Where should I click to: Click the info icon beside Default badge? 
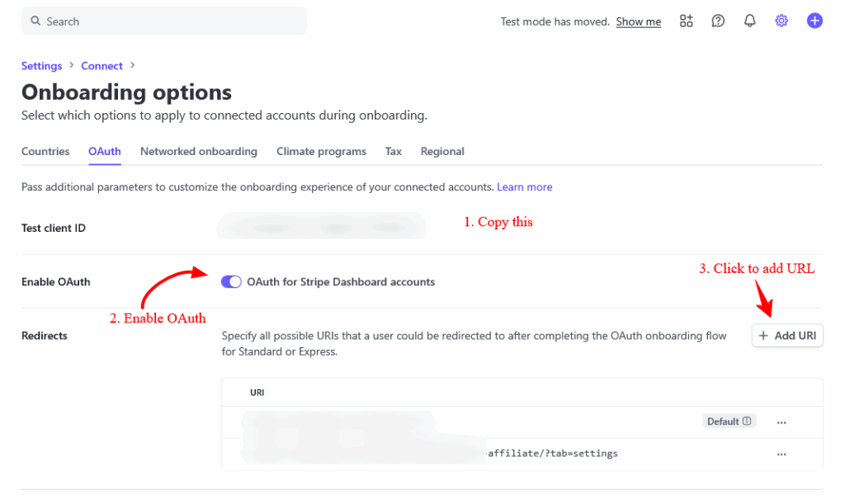point(747,422)
